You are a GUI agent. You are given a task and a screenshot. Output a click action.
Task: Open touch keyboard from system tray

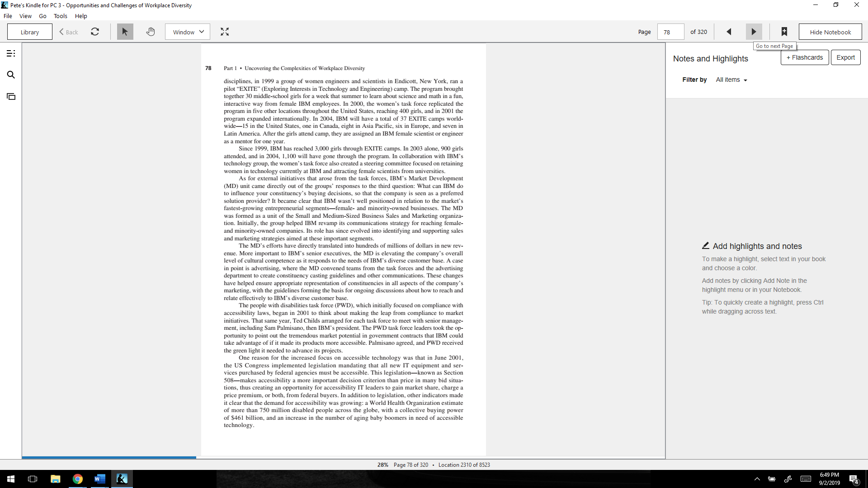(x=806, y=479)
